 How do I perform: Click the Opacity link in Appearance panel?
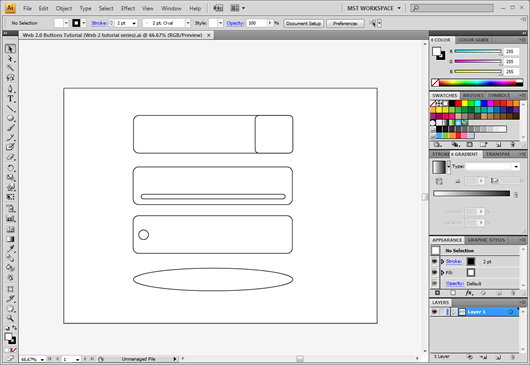[x=455, y=283]
